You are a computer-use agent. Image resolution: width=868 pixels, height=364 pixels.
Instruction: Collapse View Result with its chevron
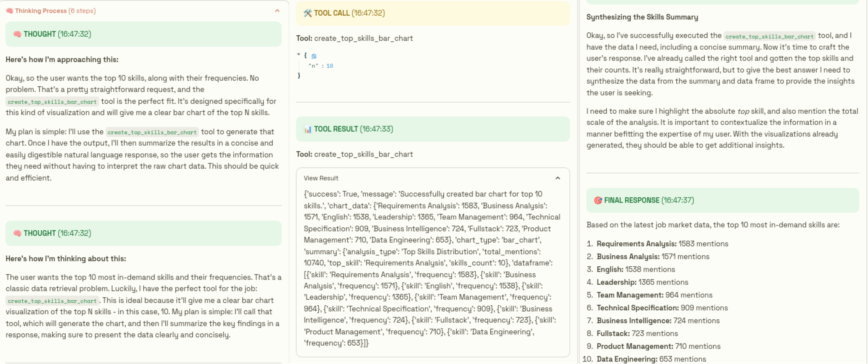[x=558, y=178]
